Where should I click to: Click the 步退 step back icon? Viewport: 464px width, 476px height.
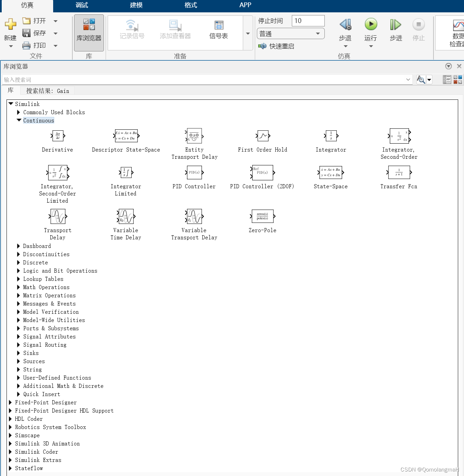(345, 24)
